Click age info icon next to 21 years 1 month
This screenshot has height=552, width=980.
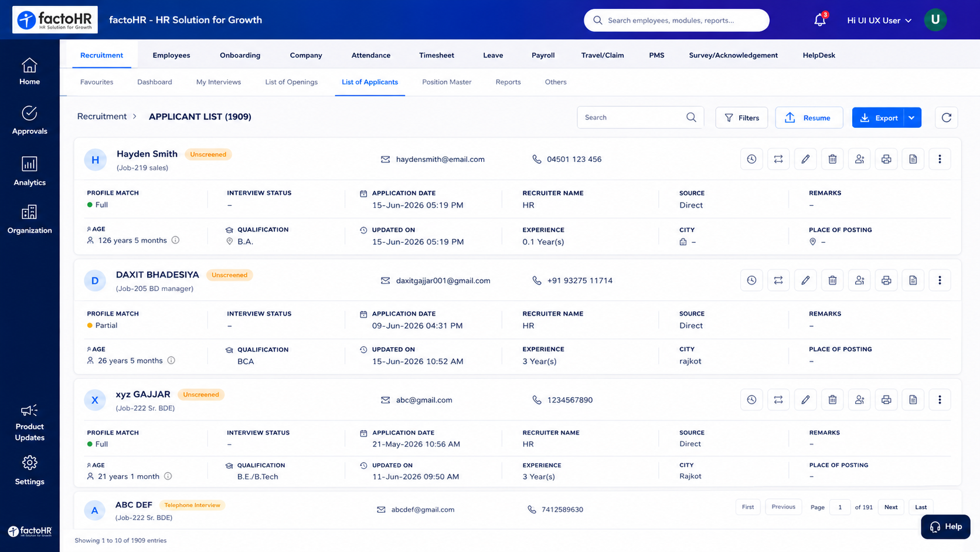(x=168, y=476)
